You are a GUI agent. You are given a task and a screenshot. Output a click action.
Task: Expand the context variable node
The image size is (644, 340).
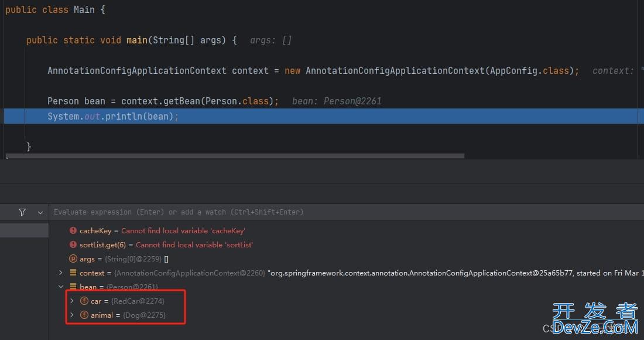pos(61,273)
